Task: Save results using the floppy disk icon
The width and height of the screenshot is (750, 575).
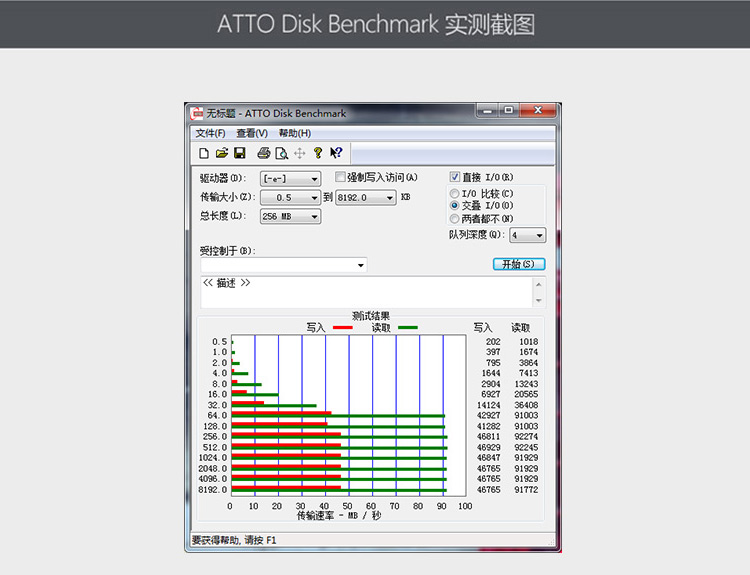Action: [x=240, y=153]
